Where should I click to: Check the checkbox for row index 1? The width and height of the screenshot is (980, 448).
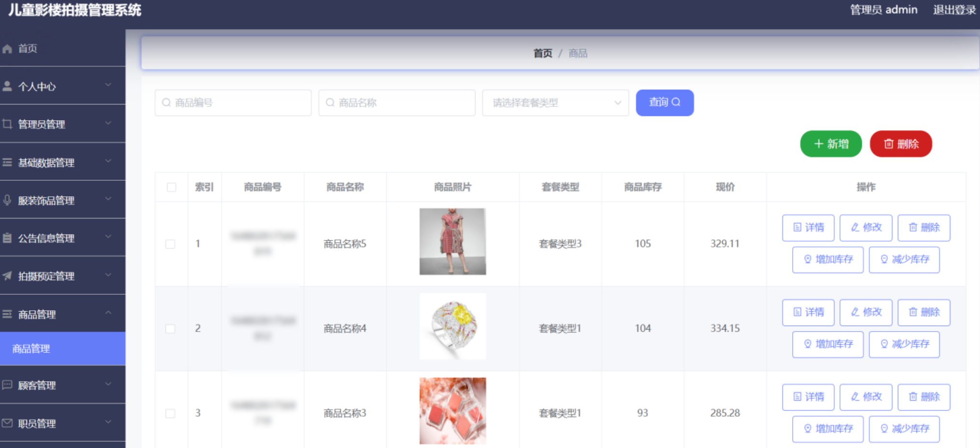tap(170, 244)
